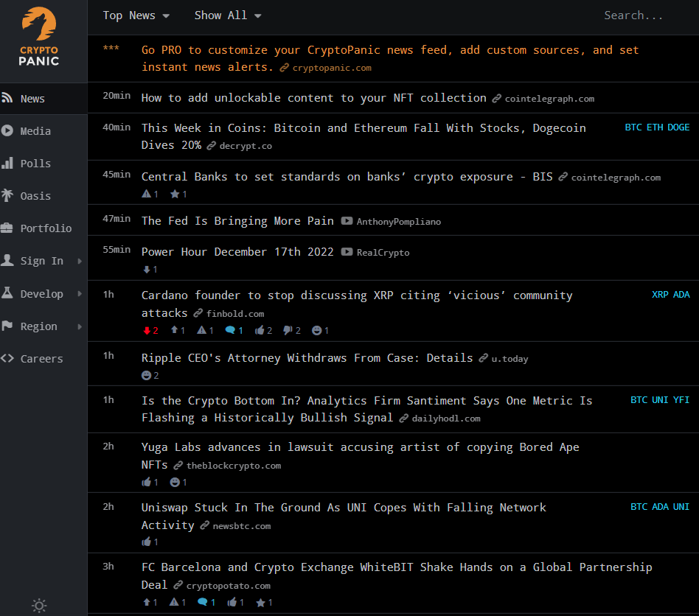Click the ADA tag on Uniswap story
The image size is (699, 616).
pyautogui.click(x=660, y=507)
